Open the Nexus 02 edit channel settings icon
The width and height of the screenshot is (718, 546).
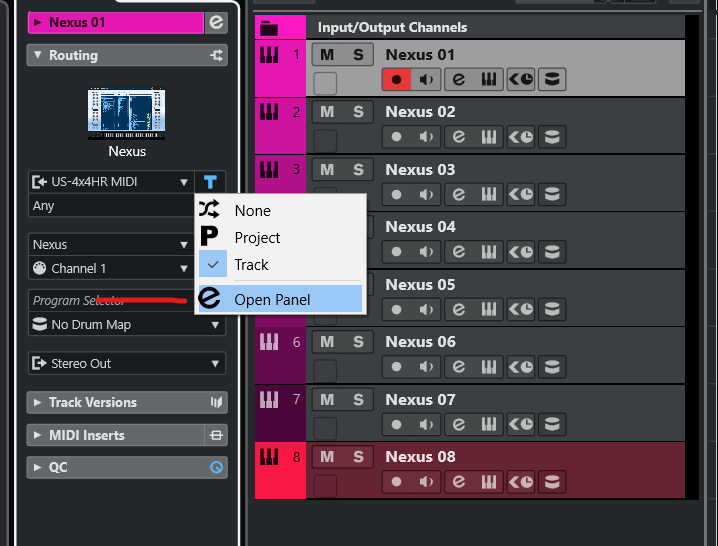(459, 137)
